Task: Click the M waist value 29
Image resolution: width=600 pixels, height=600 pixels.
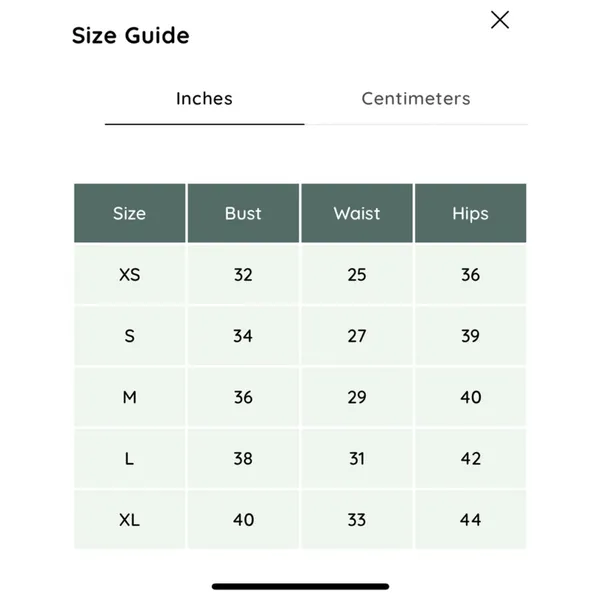Action: [357, 397]
